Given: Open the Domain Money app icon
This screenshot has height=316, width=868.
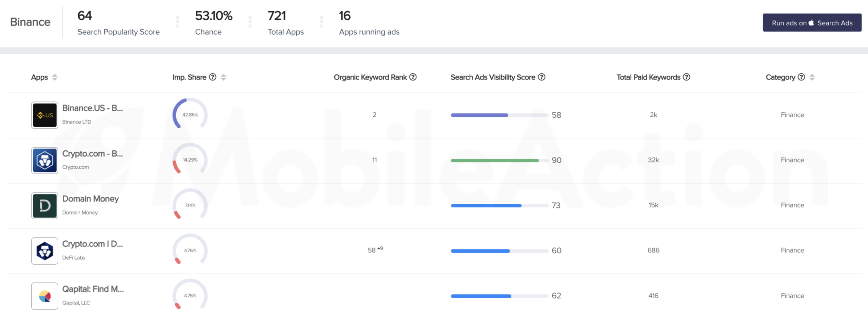Looking at the screenshot, I should click(45, 206).
